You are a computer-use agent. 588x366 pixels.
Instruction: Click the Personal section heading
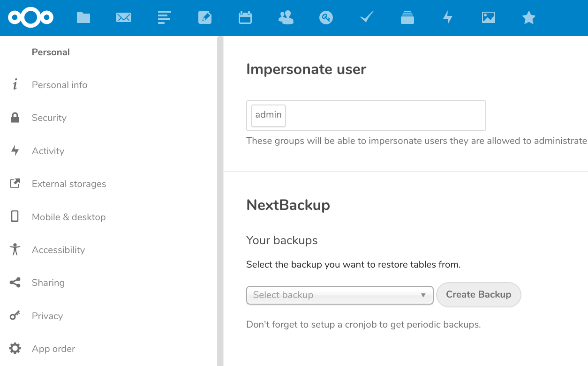(x=51, y=52)
